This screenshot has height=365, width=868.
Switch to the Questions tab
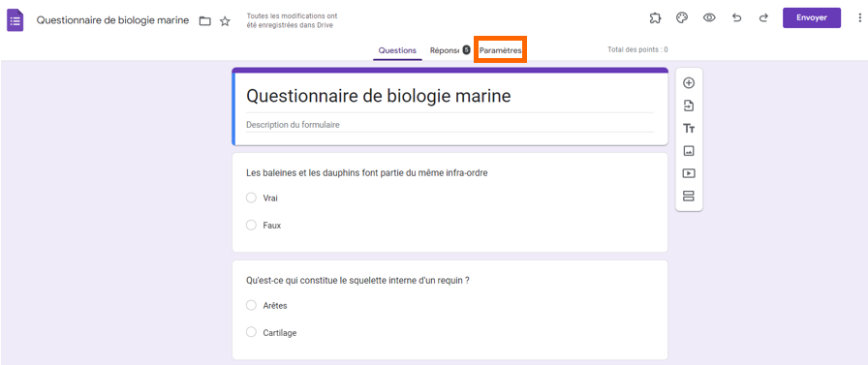397,50
